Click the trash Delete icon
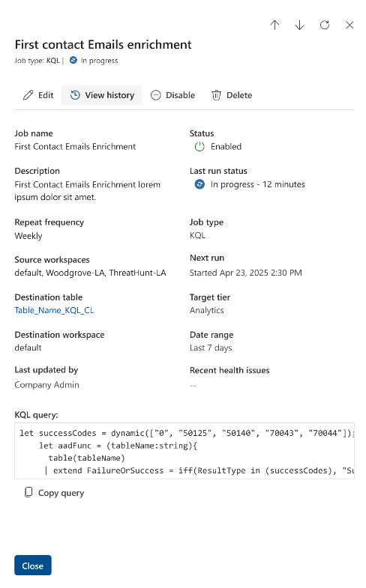Image resolution: width=366 pixels, height=588 pixels. (216, 95)
